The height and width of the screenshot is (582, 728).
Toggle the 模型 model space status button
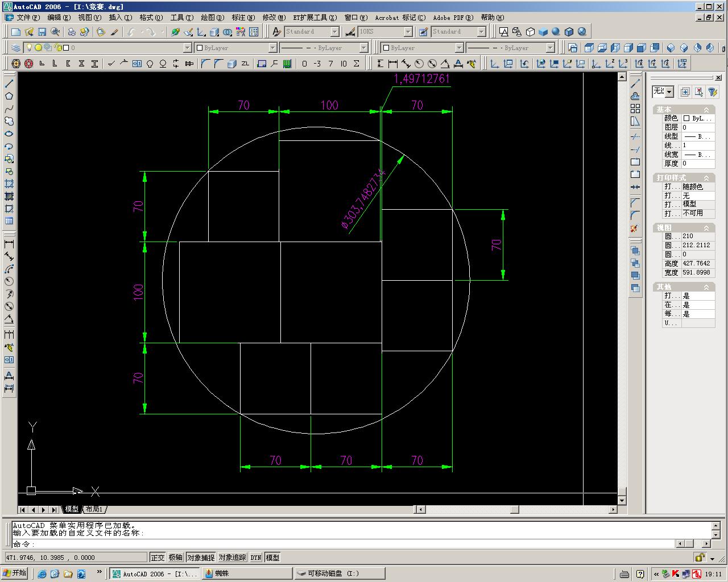(x=273, y=558)
